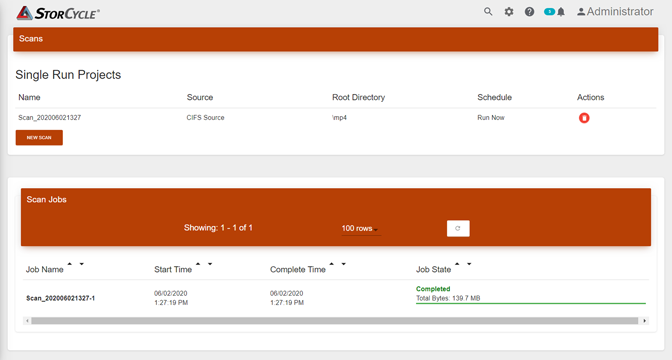Open the help question mark icon
The image size is (672, 360).
(x=530, y=12)
